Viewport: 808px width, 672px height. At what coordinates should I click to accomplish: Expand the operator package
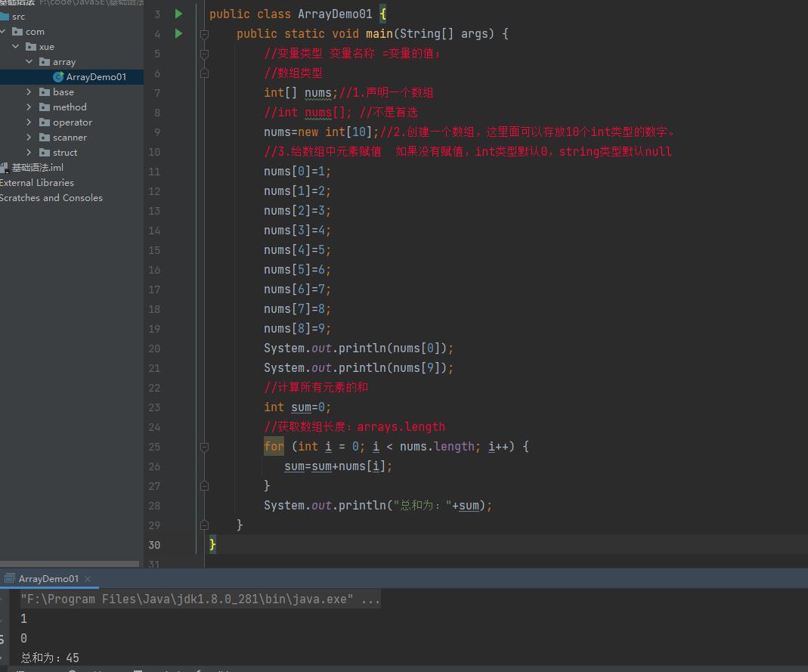tap(29, 122)
